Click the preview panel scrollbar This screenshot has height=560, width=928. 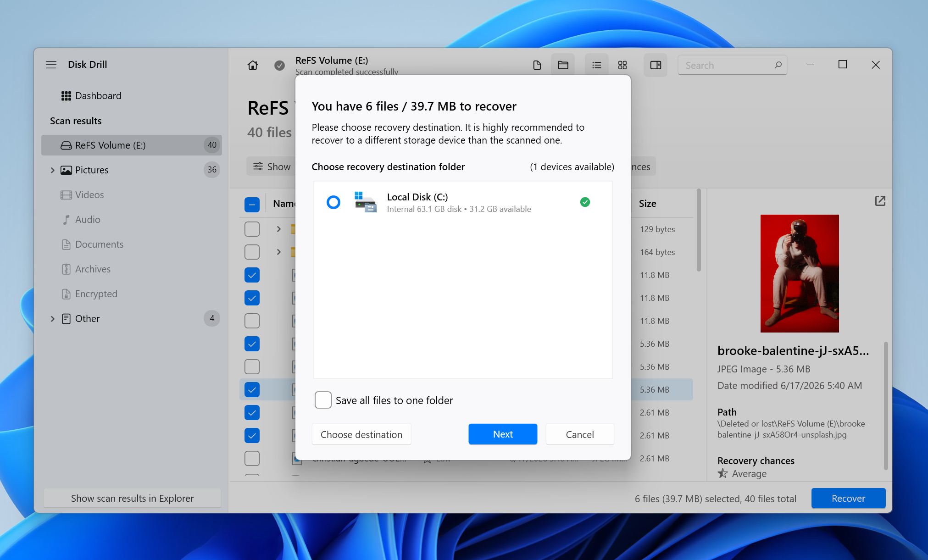point(886,405)
